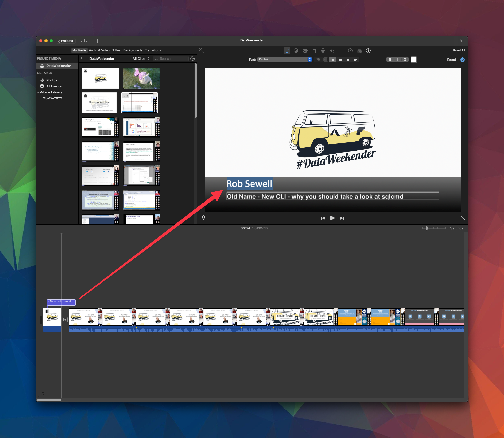The width and height of the screenshot is (504, 438).
Task: Click the Reset All button
Action: 459,50
